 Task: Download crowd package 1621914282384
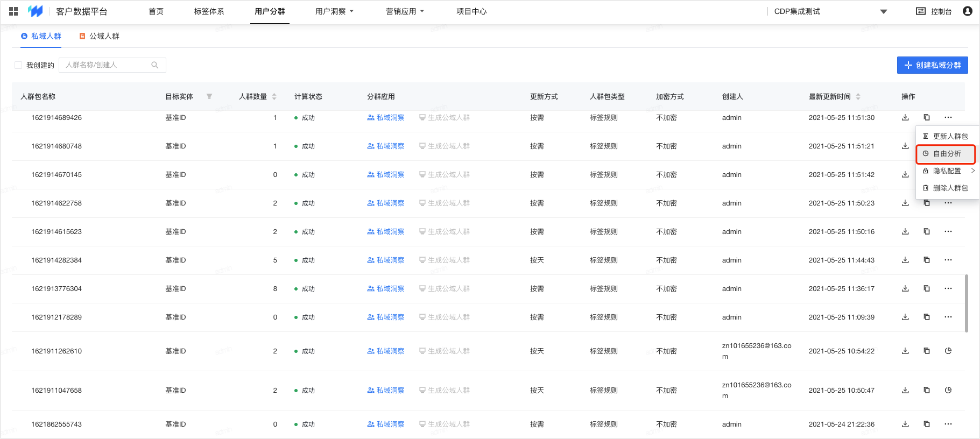(x=905, y=260)
